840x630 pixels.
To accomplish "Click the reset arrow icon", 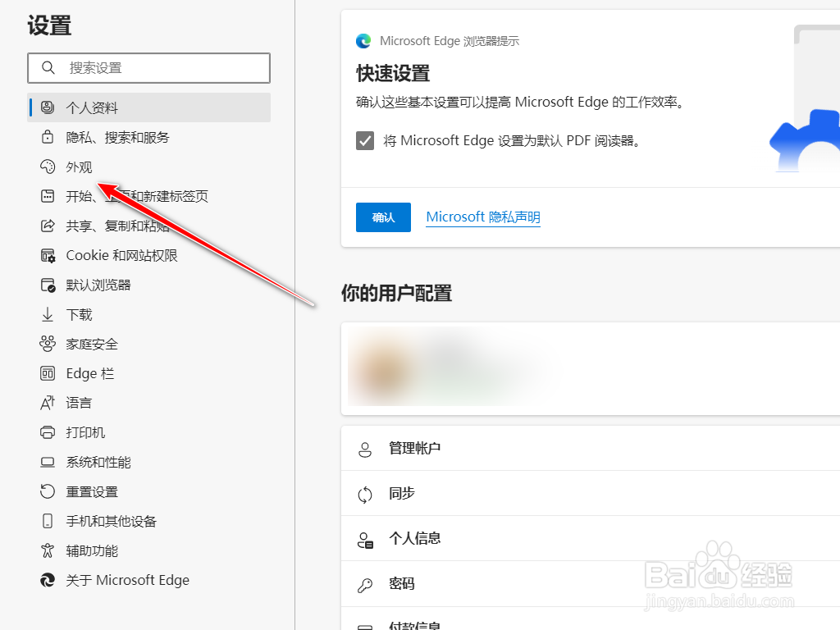I will point(48,491).
